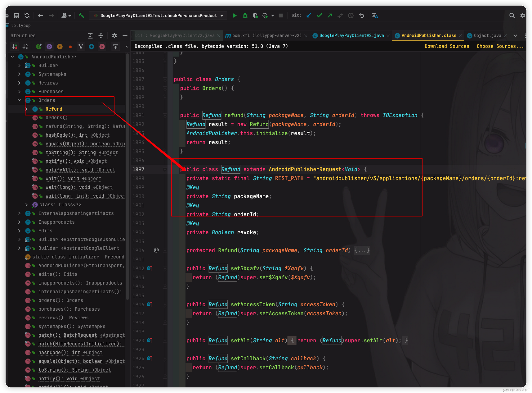This screenshot has height=393, width=532.
Task: Toggle Show Properties filter
Action: click(49, 47)
